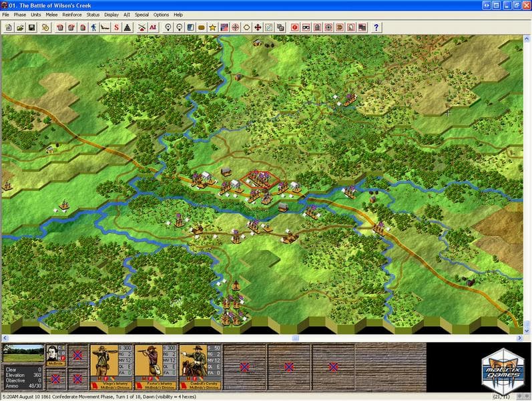Click the red letter S toolbar icon
Screen dimensions: 532x401
[x=116, y=27]
